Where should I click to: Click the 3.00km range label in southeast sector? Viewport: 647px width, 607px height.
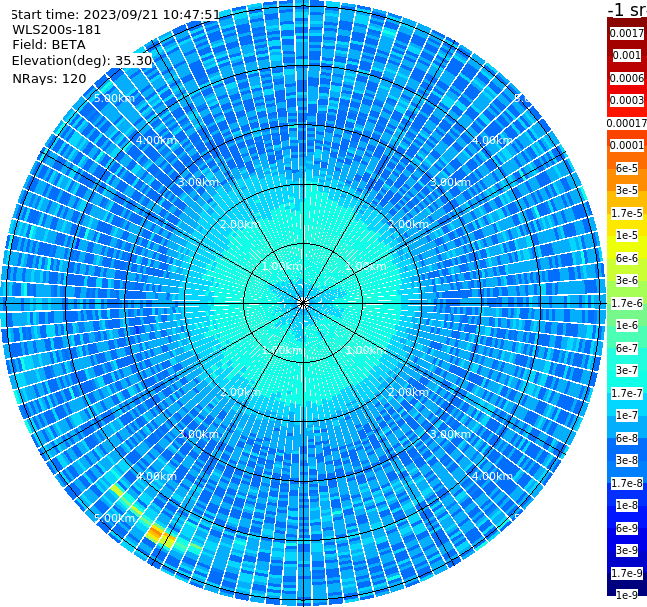450,434
